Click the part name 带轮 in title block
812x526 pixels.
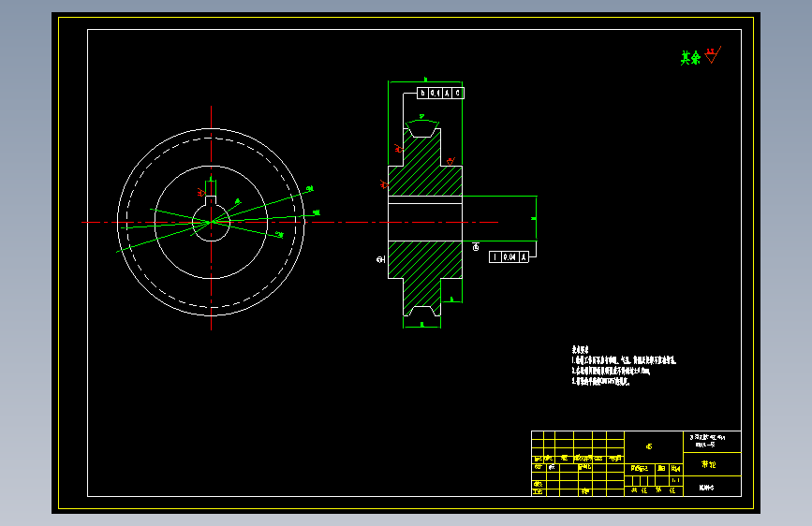[708, 464]
